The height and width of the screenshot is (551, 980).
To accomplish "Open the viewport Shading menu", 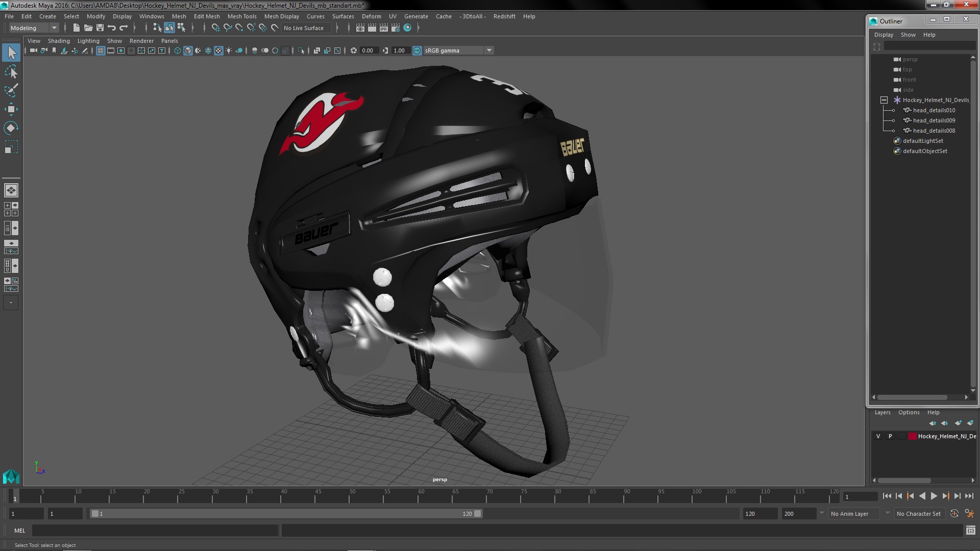I will [59, 41].
